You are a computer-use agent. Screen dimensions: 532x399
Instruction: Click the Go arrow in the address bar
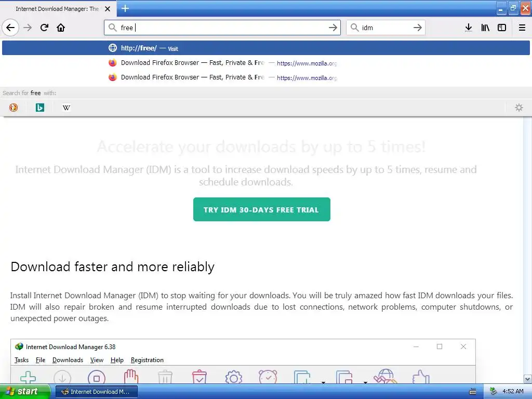[x=333, y=28]
